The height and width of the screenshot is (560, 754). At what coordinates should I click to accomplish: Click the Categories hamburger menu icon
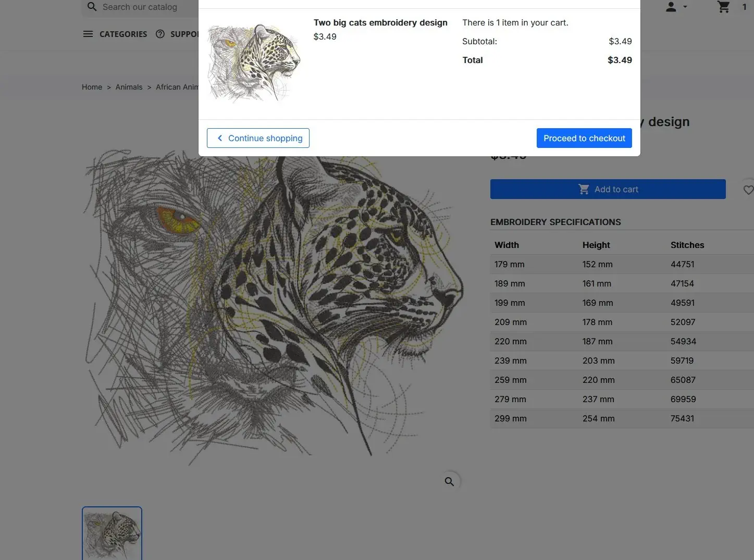(x=88, y=34)
